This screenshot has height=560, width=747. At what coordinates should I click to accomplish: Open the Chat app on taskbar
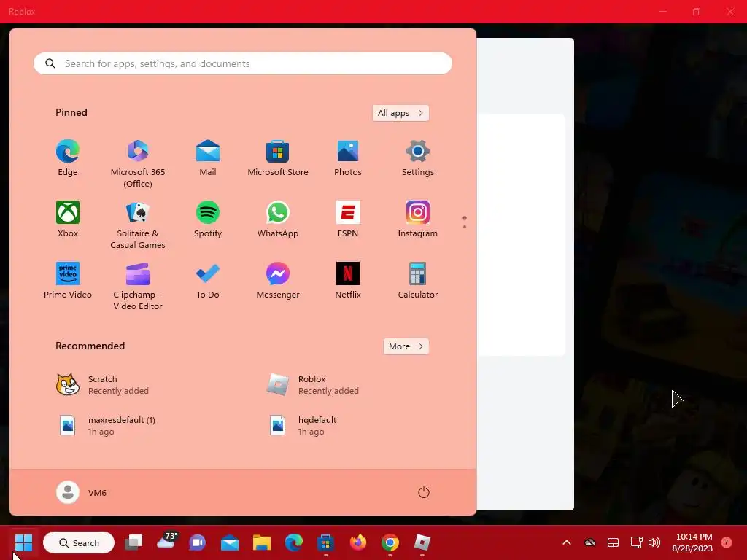(x=198, y=542)
